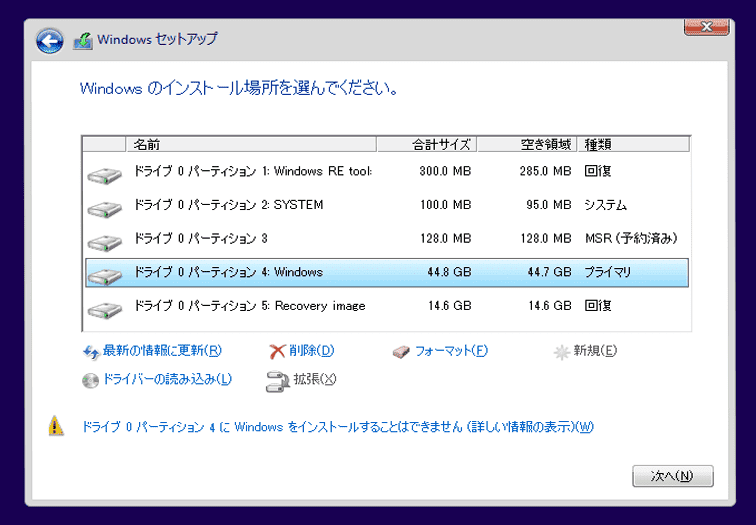Click the 拡張(X) extend link
The width and height of the screenshot is (756, 525).
(x=315, y=379)
